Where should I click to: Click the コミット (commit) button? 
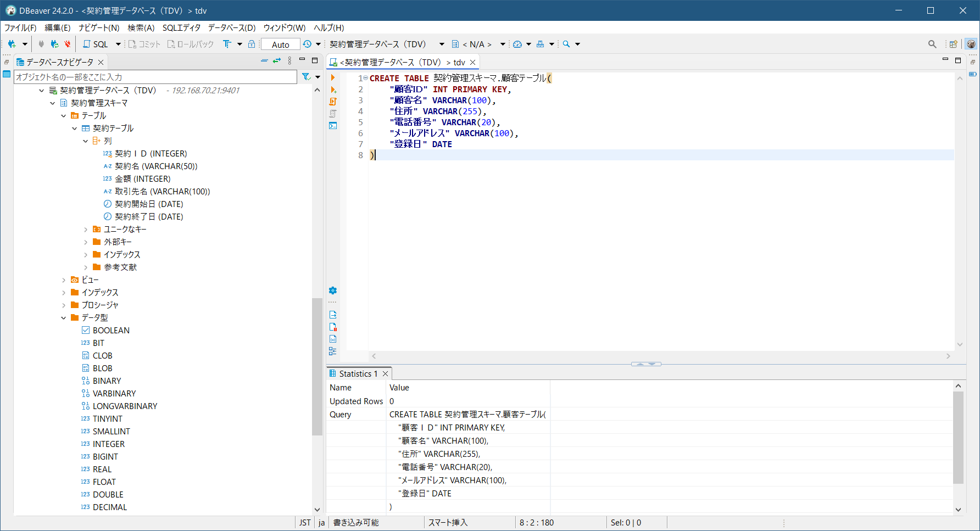click(144, 44)
